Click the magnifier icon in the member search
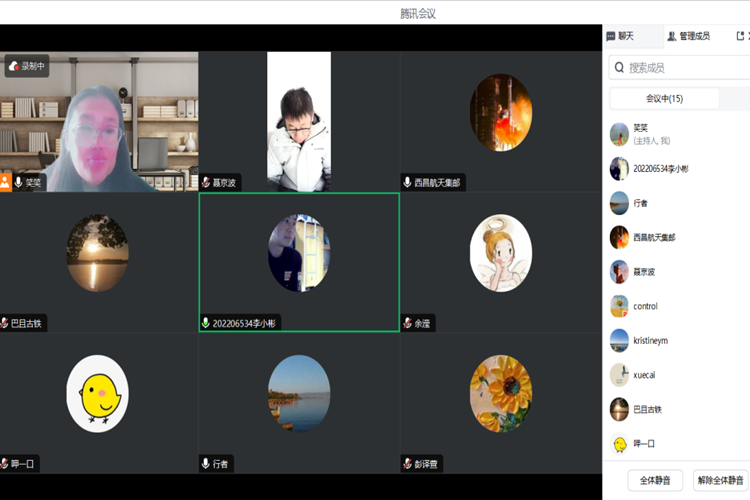This screenshot has width=750, height=500. (x=620, y=68)
